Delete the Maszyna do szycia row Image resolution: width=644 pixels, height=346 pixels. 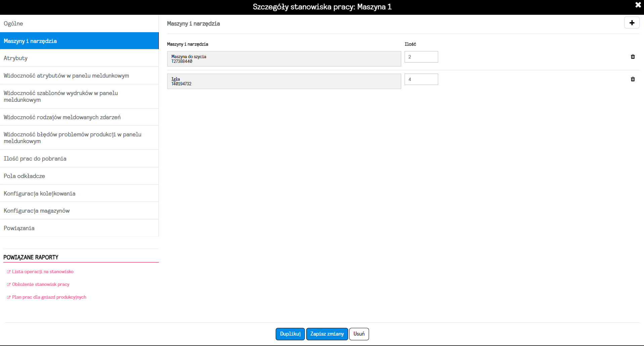633,57
